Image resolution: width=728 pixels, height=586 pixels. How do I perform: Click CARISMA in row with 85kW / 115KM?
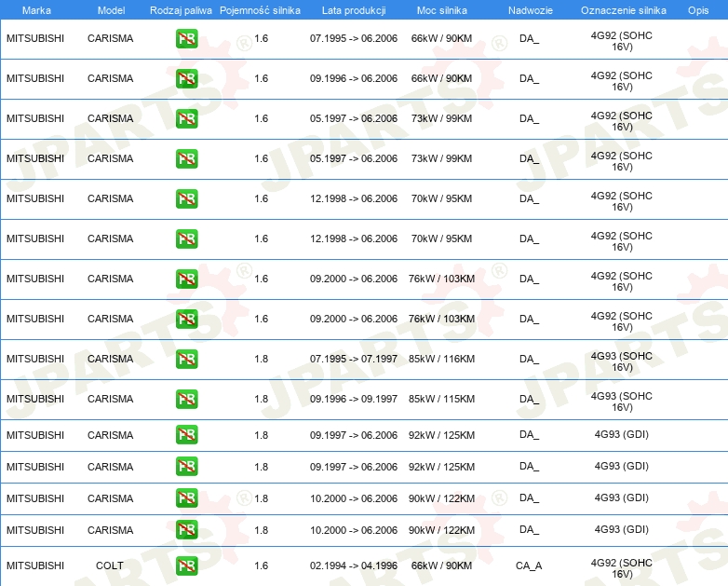[111, 399]
